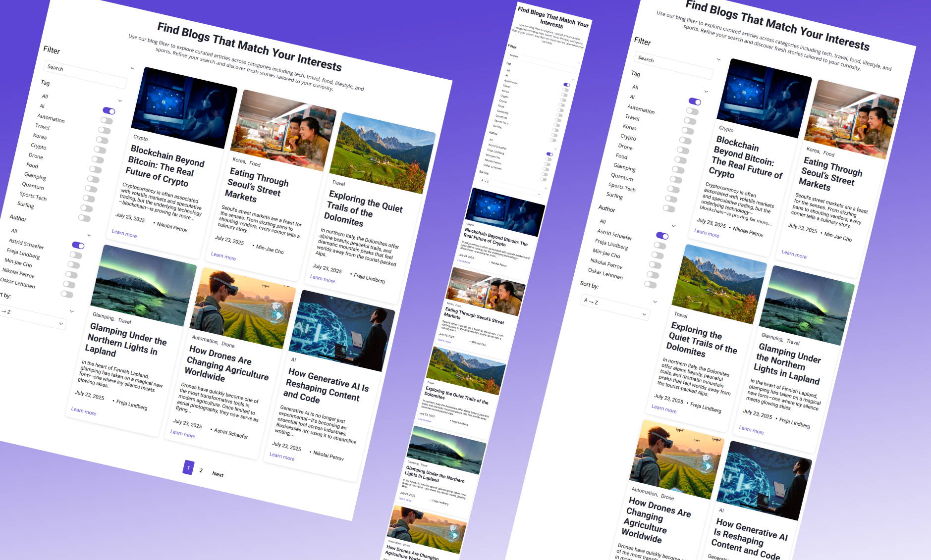Viewport: 931px width, 560px height.
Task: Enable the Nikolai Petrov author filter
Action: point(71,274)
